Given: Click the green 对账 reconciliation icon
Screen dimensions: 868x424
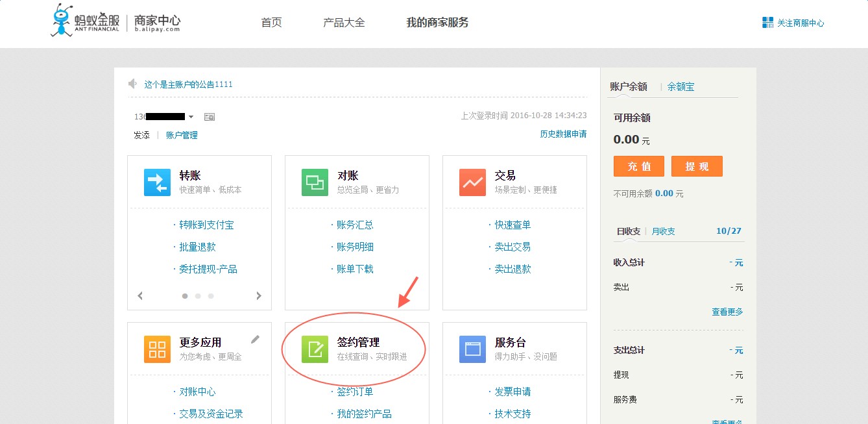Looking at the screenshot, I should [x=315, y=182].
